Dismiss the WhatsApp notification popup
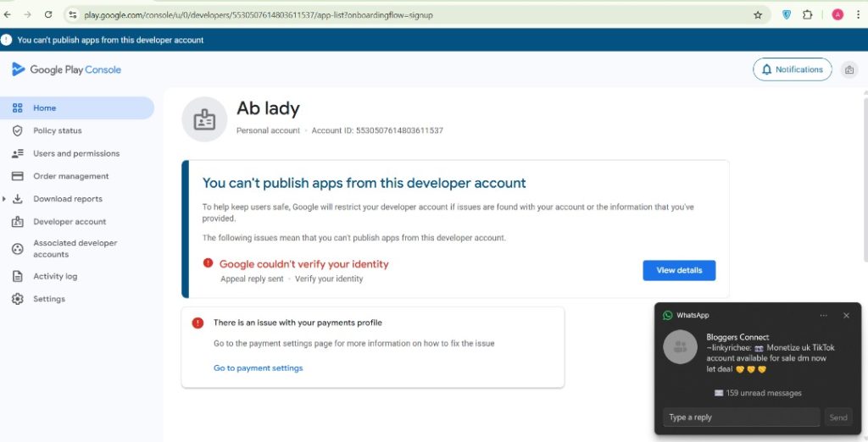The image size is (868, 442). pos(846,315)
